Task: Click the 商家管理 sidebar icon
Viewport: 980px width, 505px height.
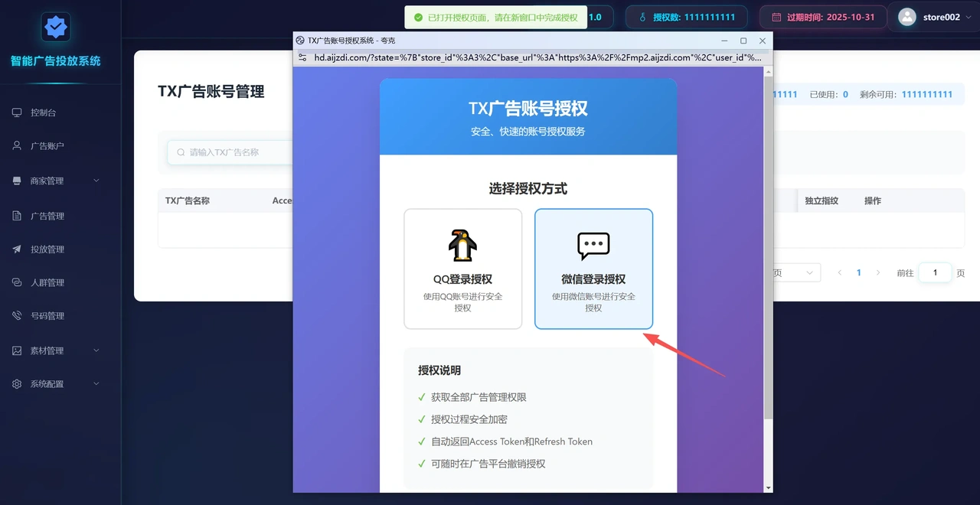Action: pyautogui.click(x=17, y=181)
